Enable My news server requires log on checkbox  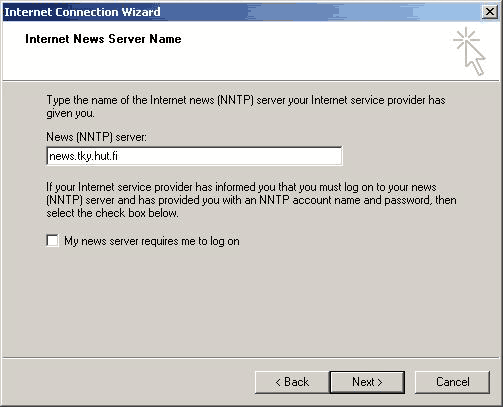click(52, 241)
